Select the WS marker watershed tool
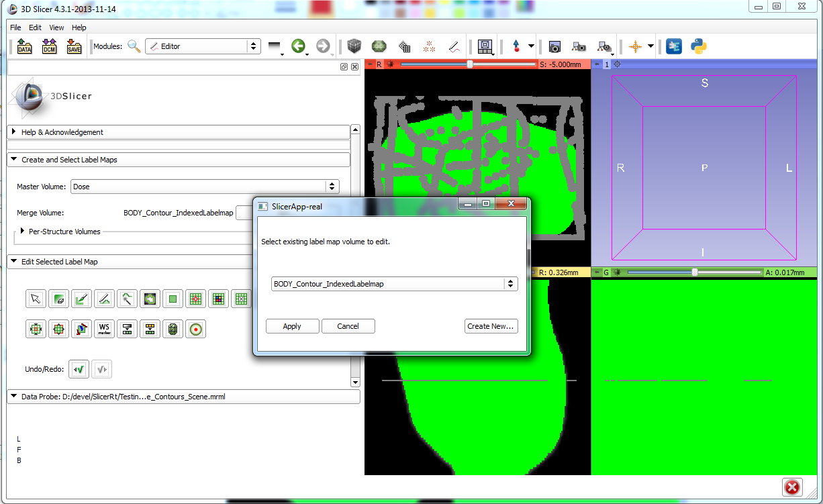 (104, 329)
